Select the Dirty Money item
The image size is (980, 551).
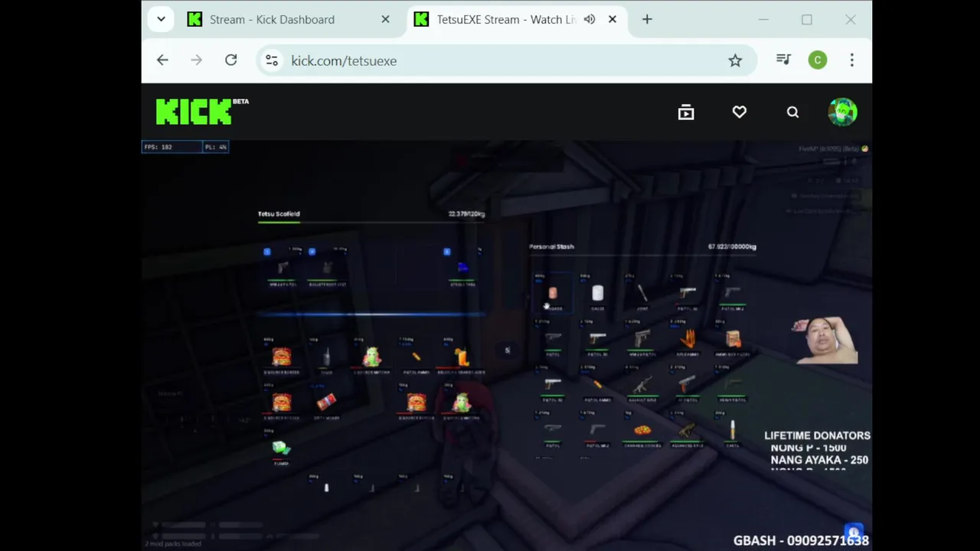pos(327,402)
